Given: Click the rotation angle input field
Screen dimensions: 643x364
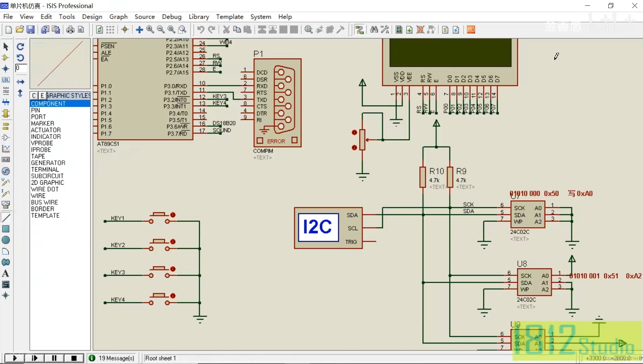Looking at the screenshot, I should (21, 68).
